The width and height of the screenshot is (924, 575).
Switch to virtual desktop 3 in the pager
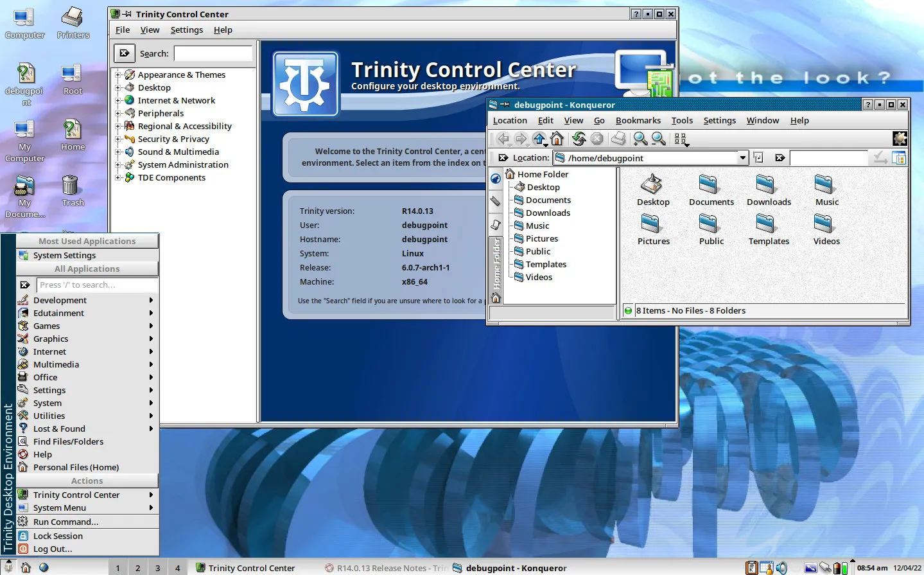pos(157,568)
